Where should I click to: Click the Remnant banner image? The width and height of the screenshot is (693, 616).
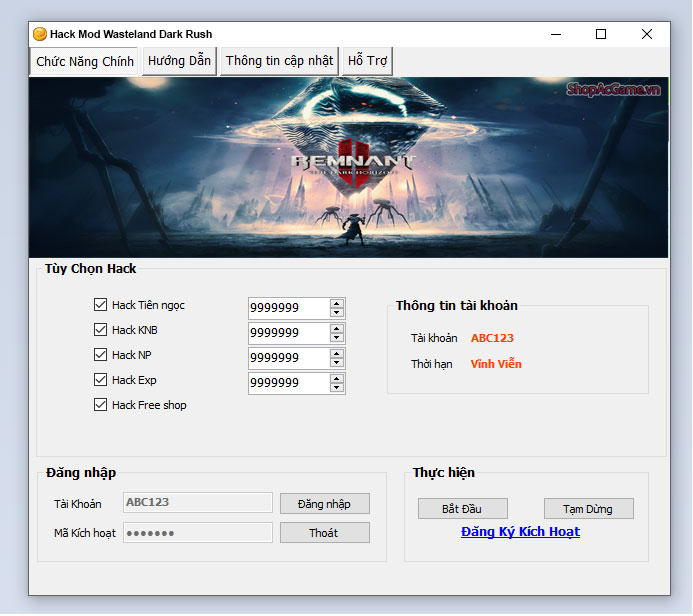[x=348, y=167]
